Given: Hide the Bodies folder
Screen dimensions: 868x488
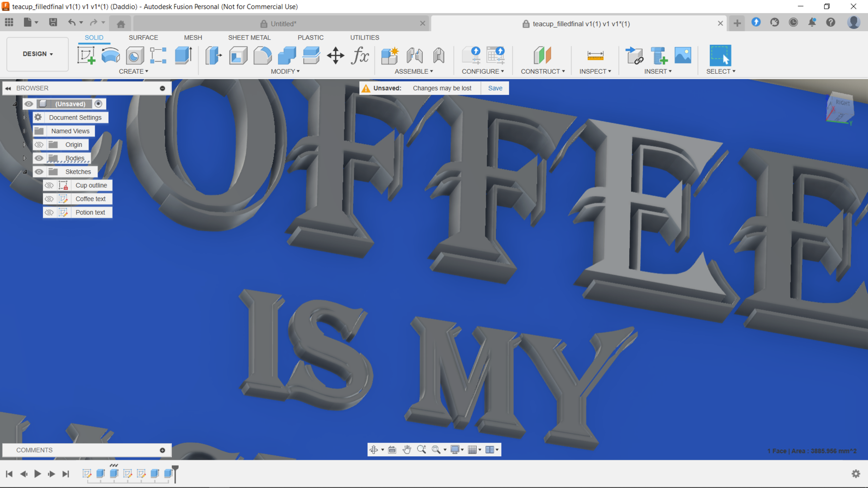Looking at the screenshot, I should pos(39,158).
